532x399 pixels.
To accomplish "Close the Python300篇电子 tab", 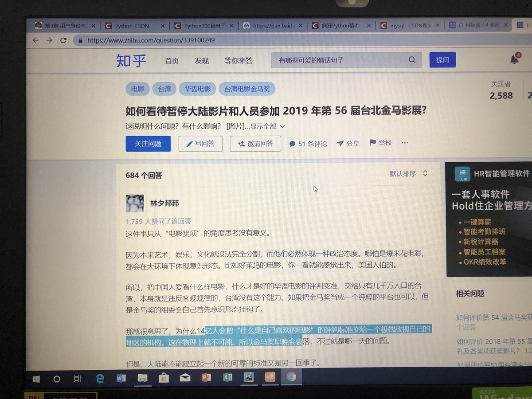I will [232, 25].
